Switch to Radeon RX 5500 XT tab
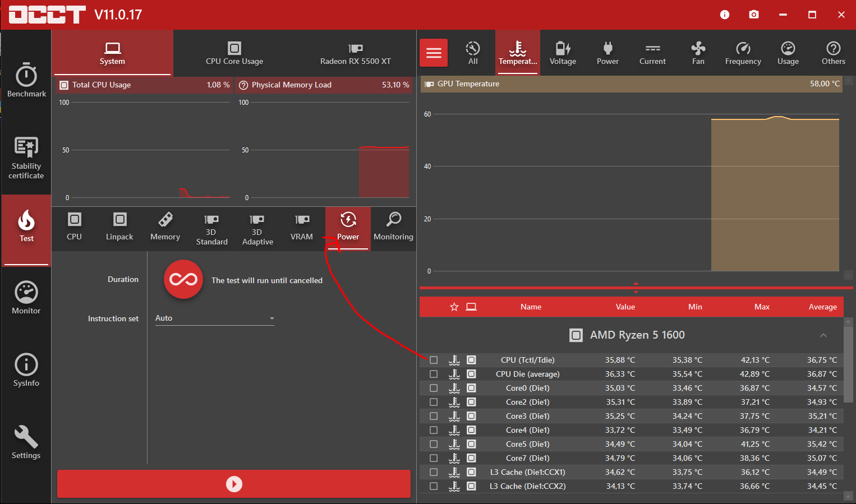Image resolution: width=856 pixels, height=504 pixels. click(356, 53)
